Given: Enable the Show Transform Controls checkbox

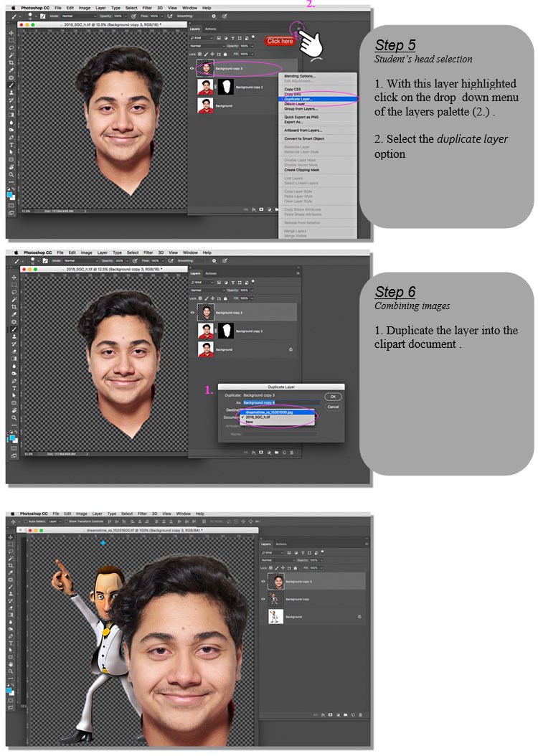Looking at the screenshot, I should 65,521.
